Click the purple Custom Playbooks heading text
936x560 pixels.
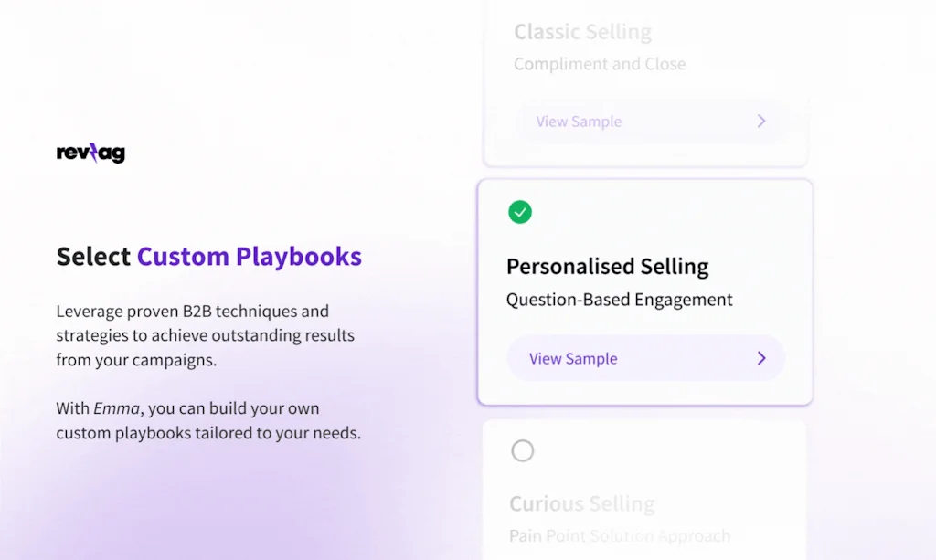[250, 257]
